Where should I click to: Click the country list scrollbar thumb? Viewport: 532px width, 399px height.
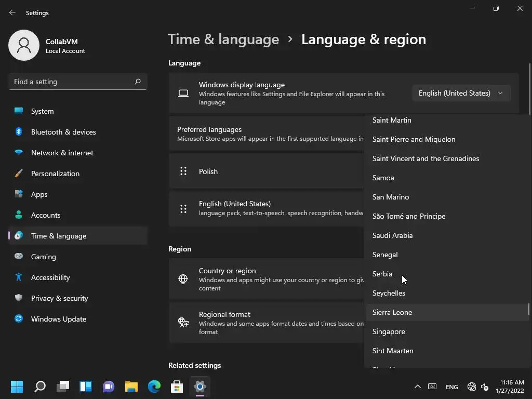coord(528,309)
